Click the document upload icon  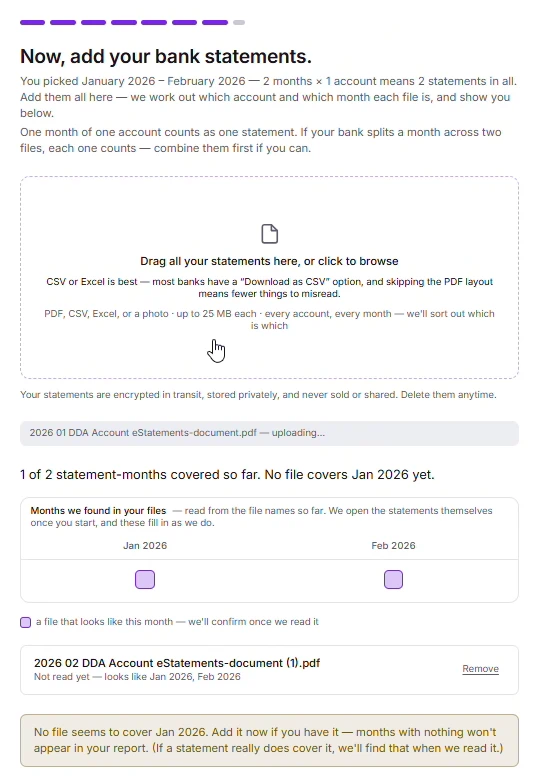[x=269, y=234]
